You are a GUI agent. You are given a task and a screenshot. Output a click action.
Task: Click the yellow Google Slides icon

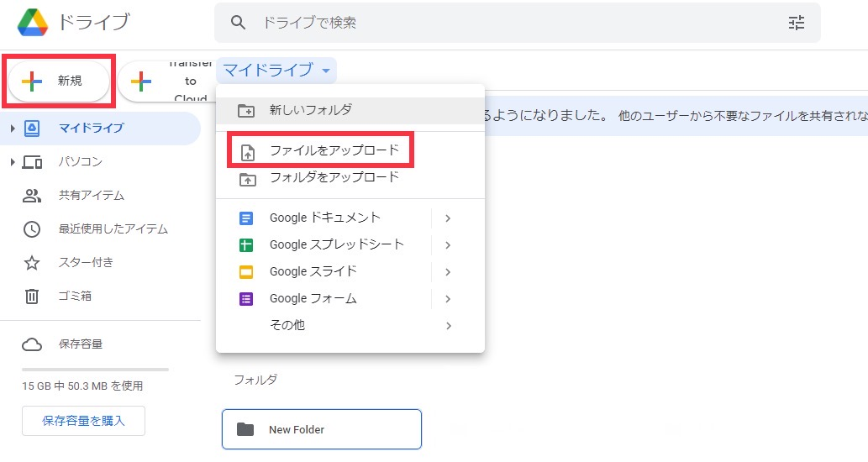[x=246, y=272]
